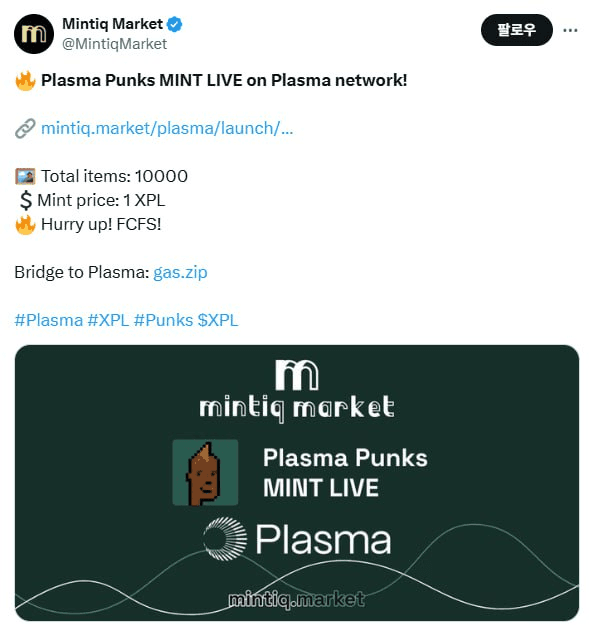Click the picture frame emoji by Total items
This screenshot has height=626, width=589.
(25, 176)
